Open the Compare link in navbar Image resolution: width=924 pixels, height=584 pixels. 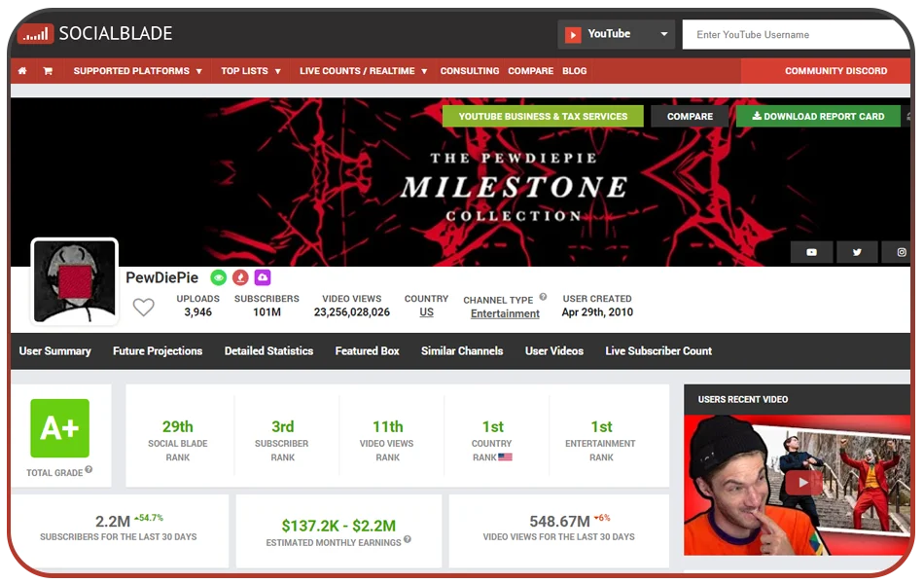pos(530,71)
